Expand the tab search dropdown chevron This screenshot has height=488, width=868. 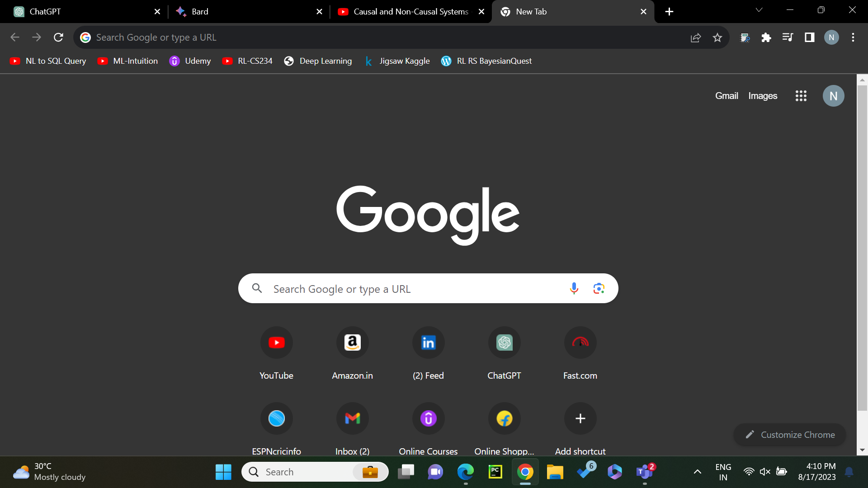pyautogui.click(x=759, y=10)
